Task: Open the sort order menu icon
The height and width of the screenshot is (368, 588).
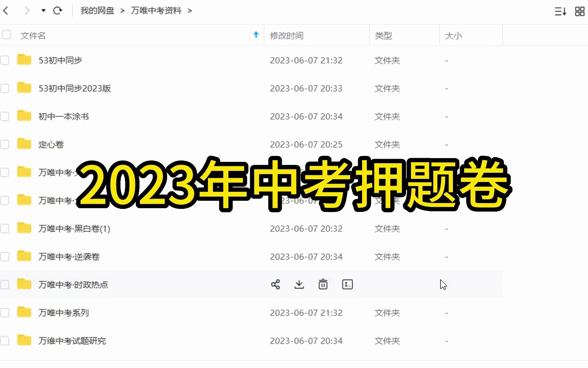Action: click(x=560, y=11)
